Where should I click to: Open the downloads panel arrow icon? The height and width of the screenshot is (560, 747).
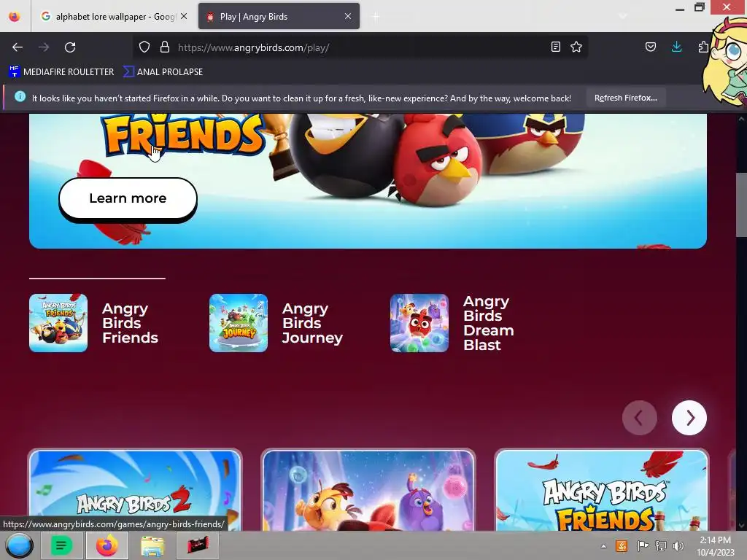pos(676,47)
